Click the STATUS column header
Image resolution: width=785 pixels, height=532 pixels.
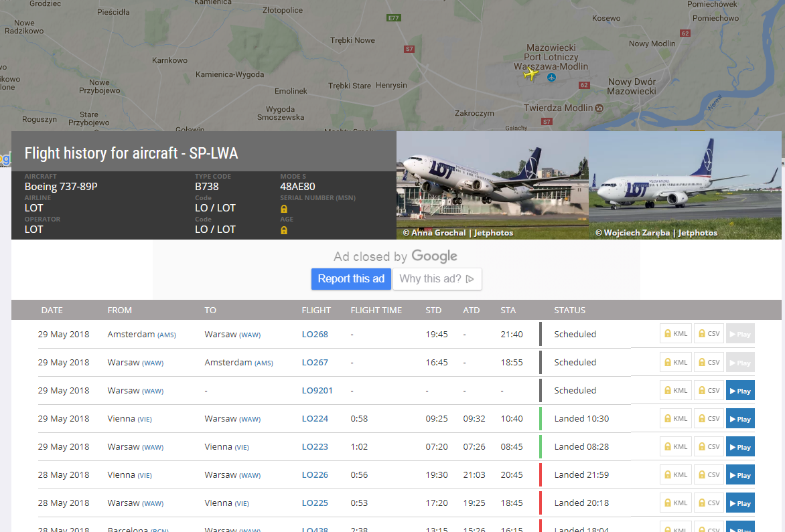point(570,310)
